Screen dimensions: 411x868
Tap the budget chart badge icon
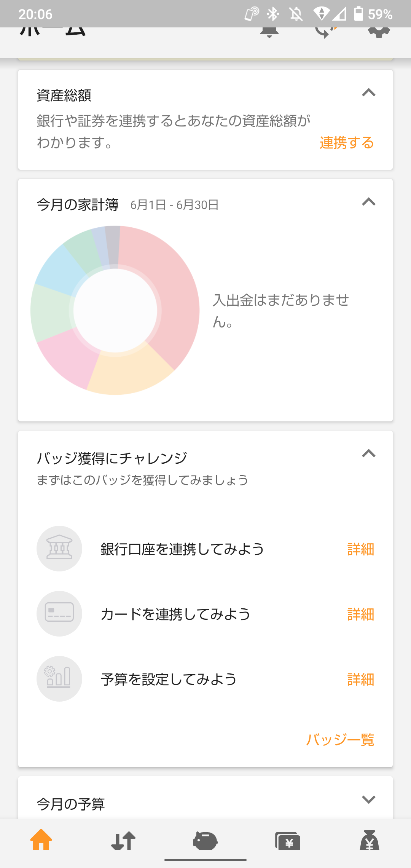(59, 679)
